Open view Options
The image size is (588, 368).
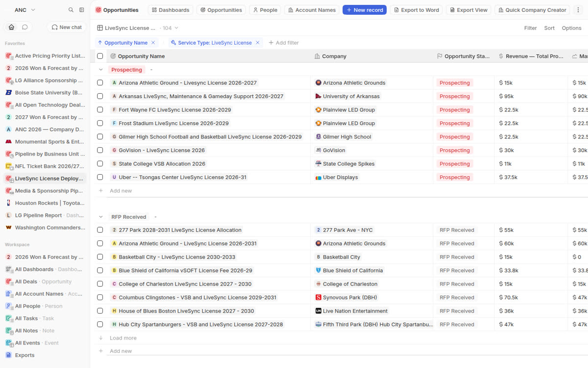pyautogui.click(x=571, y=28)
